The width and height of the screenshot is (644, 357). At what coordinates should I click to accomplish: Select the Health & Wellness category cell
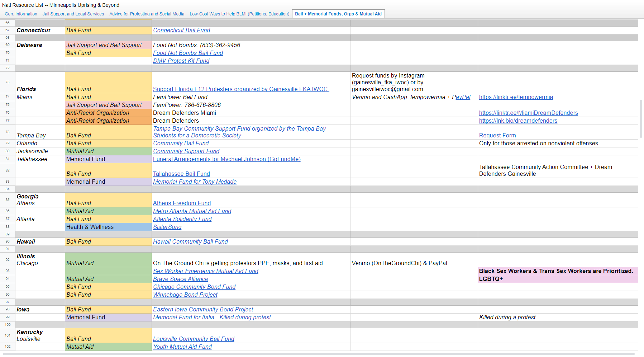click(x=109, y=227)
